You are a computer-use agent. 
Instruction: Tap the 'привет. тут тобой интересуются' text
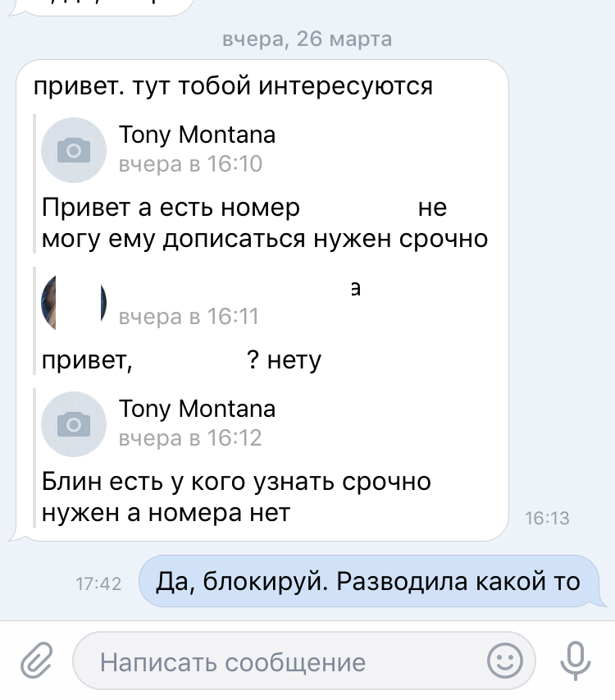point(233,85)
